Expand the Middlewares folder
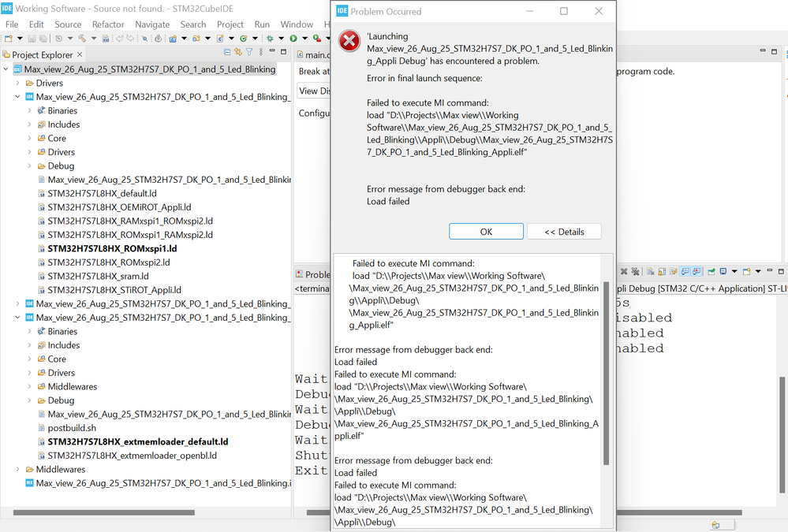 point(28,386)
